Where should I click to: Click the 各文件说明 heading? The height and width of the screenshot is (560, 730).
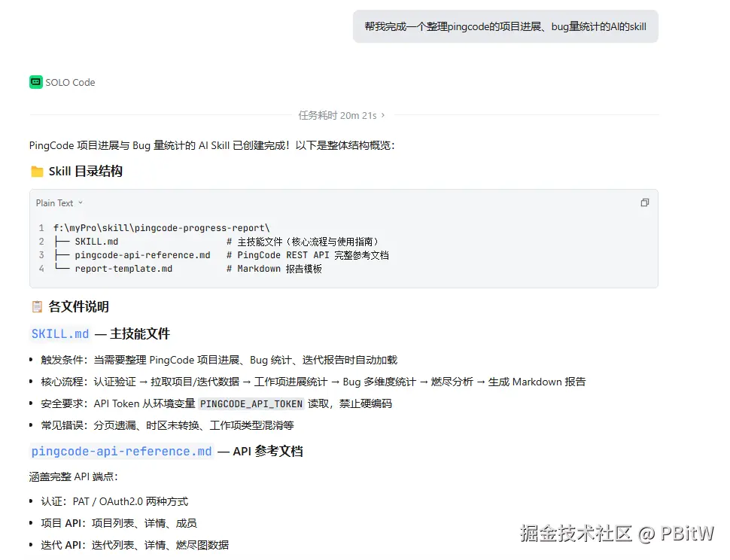coord(79,307)
